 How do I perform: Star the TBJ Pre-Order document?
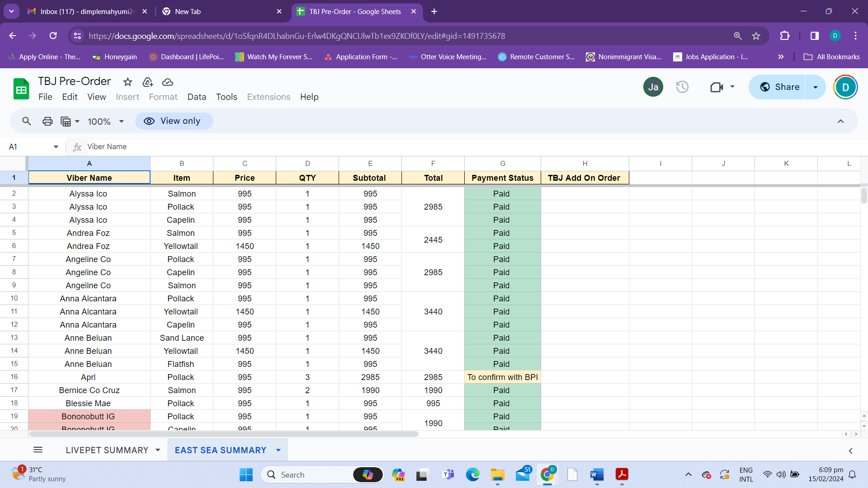(127, 82)
